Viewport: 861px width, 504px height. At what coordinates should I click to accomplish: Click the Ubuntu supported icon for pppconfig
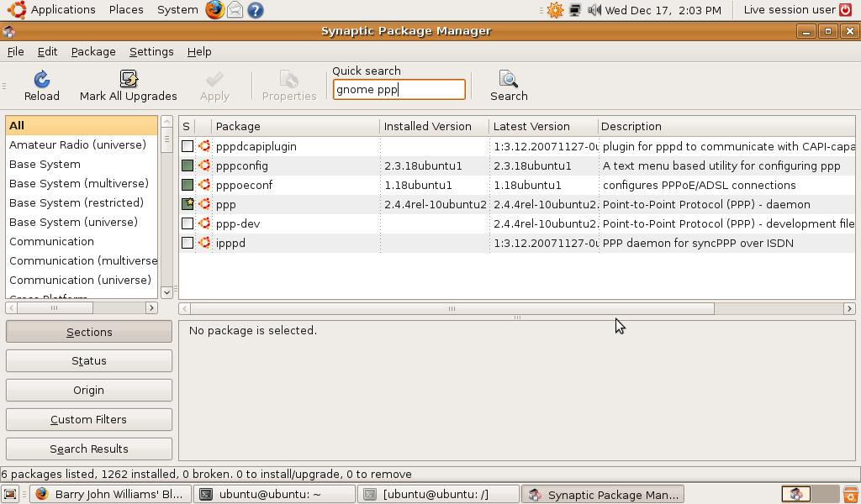point(204,165)
